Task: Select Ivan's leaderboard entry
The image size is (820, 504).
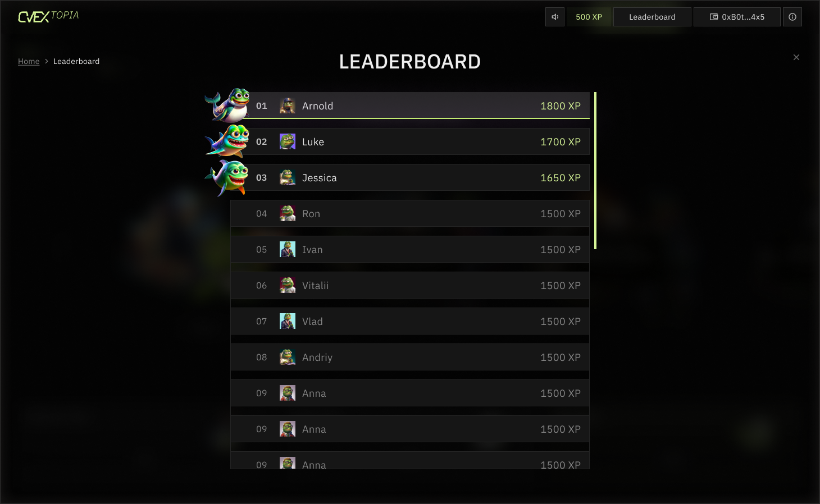Action: pyautogui.click(x=410, y=249)
